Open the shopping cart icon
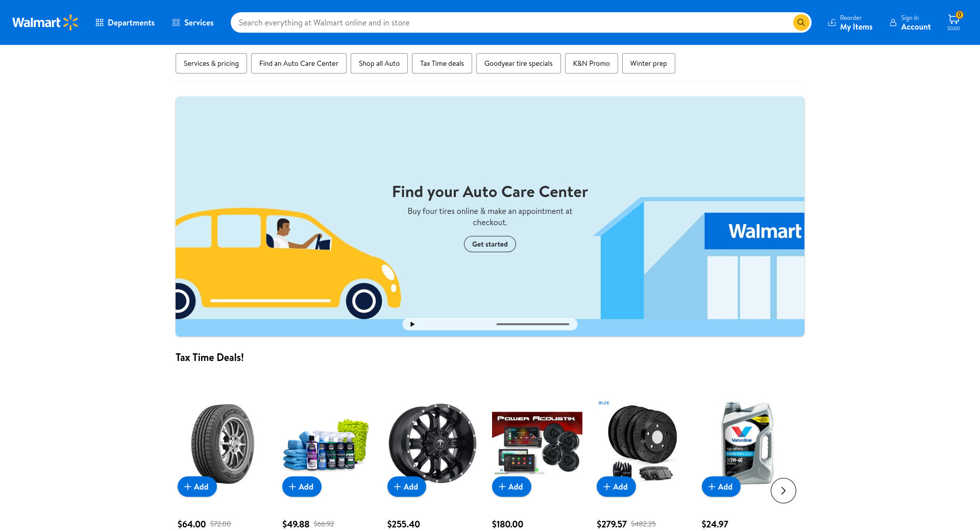The height and width of the screenshot is (531, 980). pos(953,22)
